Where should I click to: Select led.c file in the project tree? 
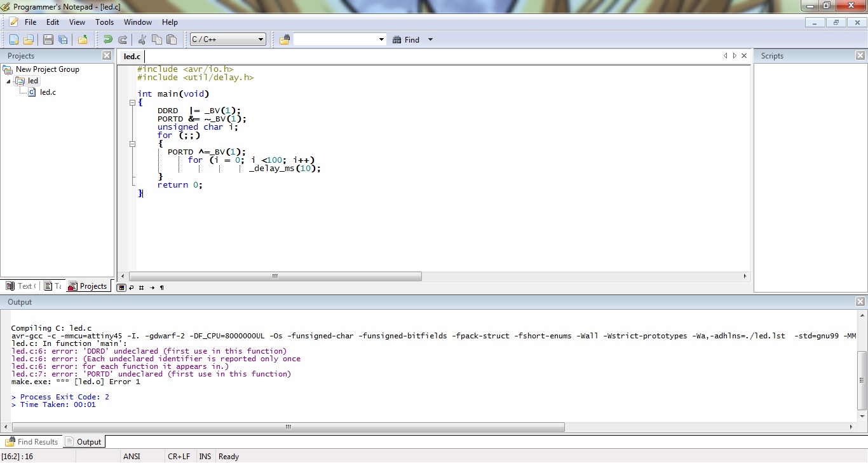[x=48, y=92]
